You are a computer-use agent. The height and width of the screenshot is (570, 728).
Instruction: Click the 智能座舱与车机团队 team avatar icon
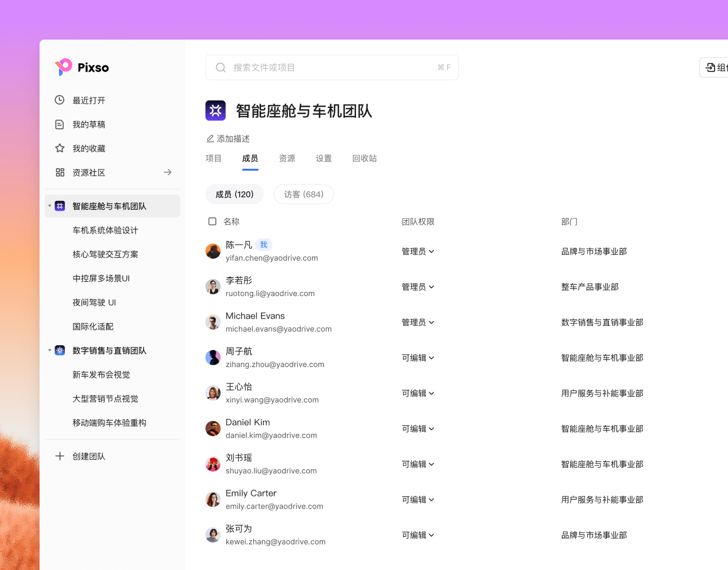[x=60, y=206]
